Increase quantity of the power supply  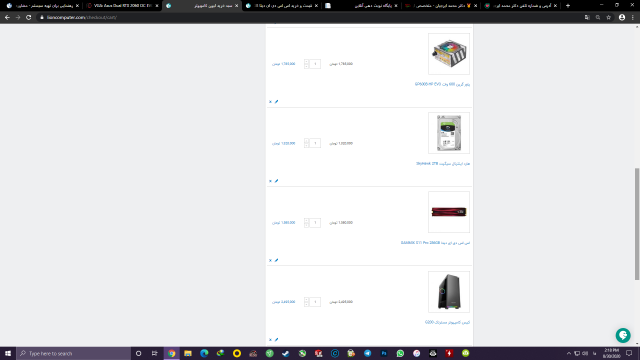[307, 62]
